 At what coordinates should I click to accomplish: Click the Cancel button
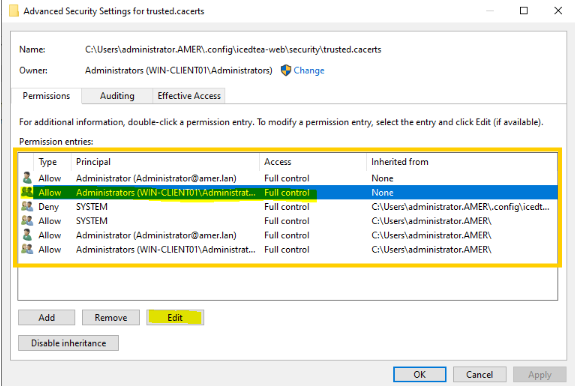[479, 374]
